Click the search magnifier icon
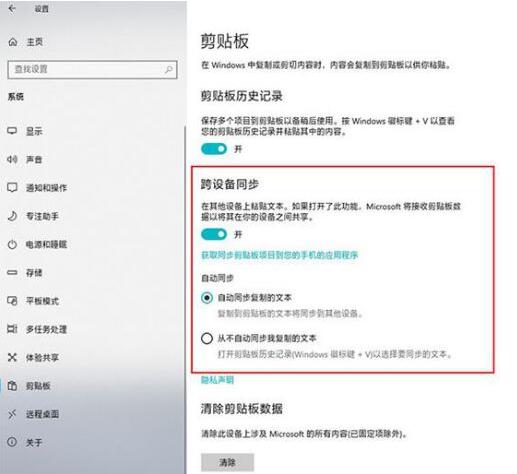The height and width of the screenshot is (474, 517). coord(169,69)
